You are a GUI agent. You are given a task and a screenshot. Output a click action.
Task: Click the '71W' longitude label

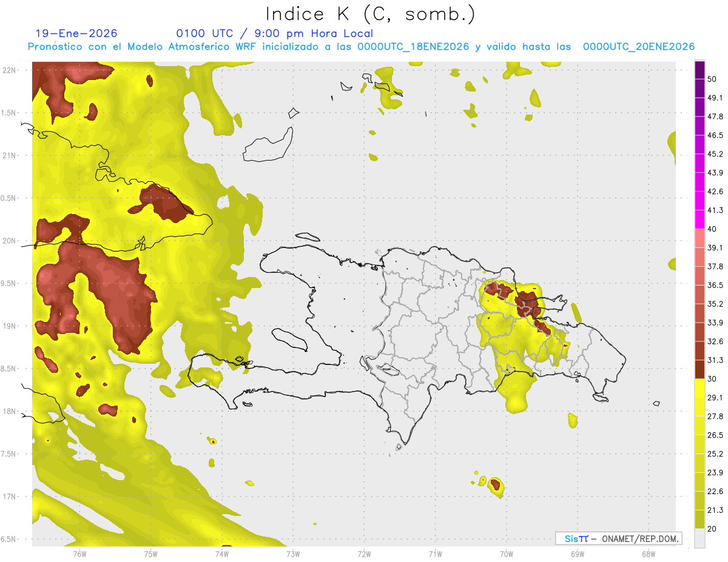[x=435, y=554]
